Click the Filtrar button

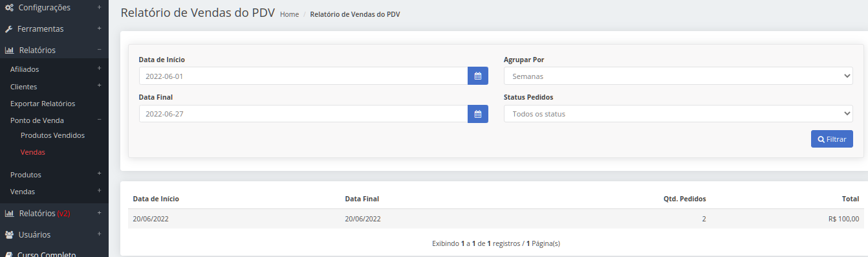click(x=832, y=139)
